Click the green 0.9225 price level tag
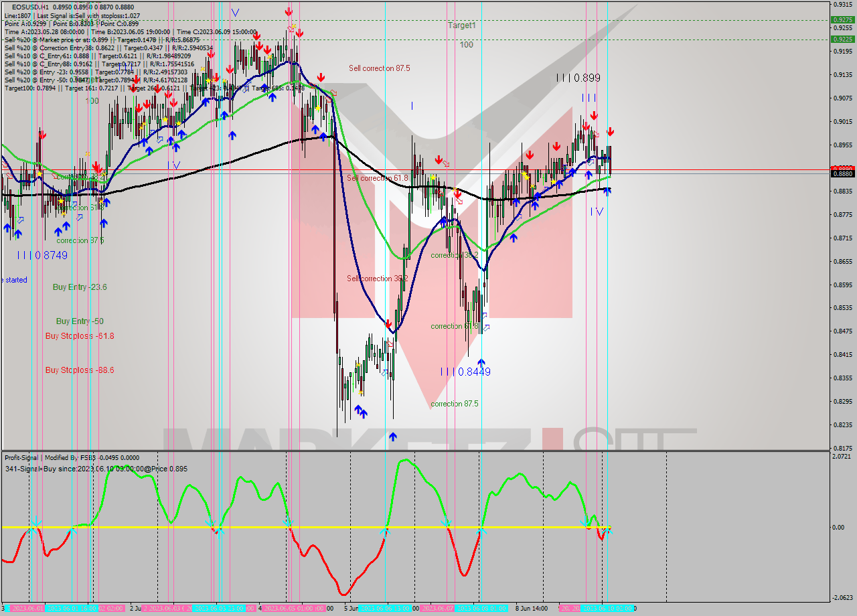This screenshot has height=616, width=857. coord(842,39)
